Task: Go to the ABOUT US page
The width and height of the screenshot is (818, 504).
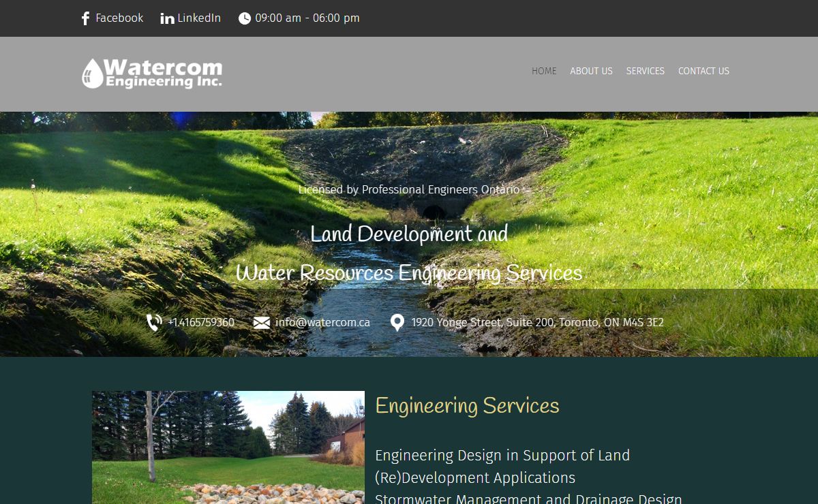Action: tap(591, 71)
